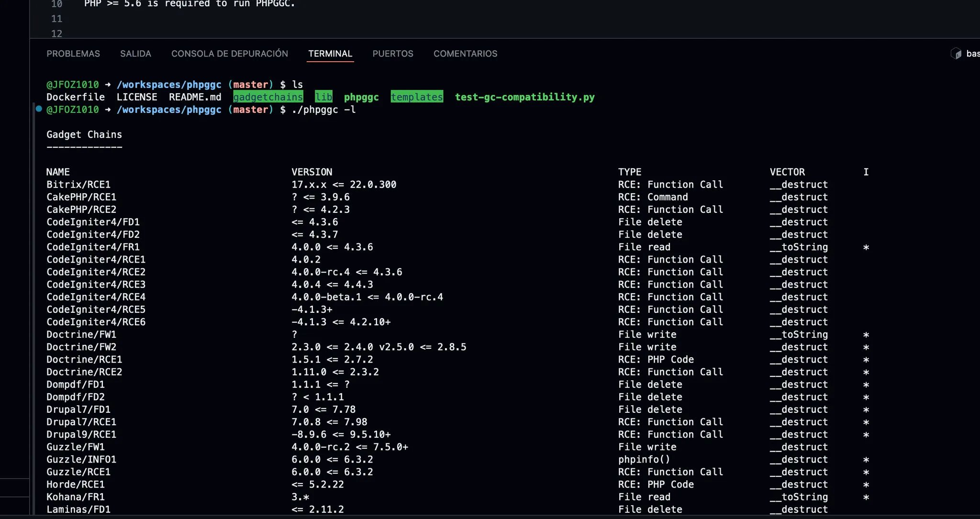Click the gadgetchains directory in ls output
This screenshot has height=519, width=980.
[268, 97]
